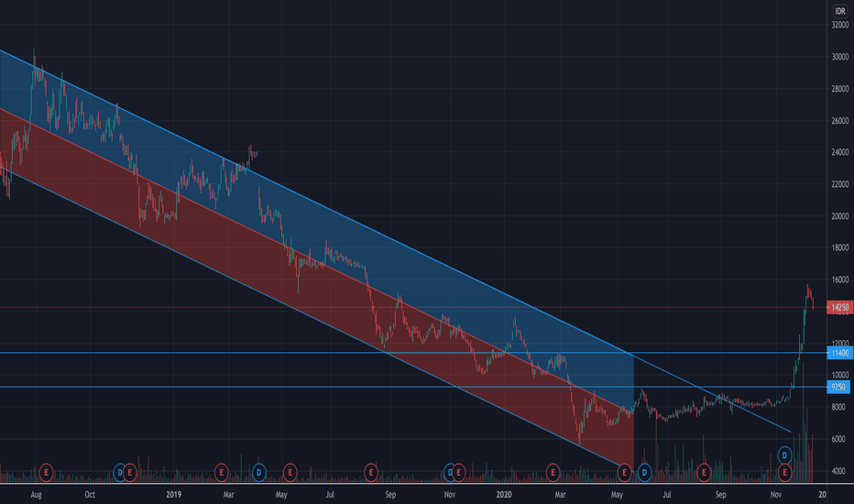Screen dimensions: 854x504
Task: Open the earnings marker between Jul and Sep 2020
Action: pyautogui.click(x=704, y=473)
